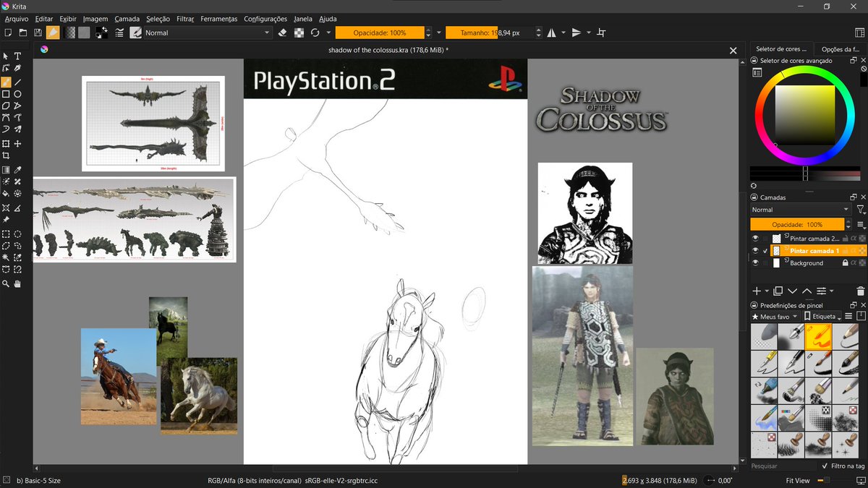Adjust the toolbar Opacidade 100% slider
The height and width of the screenshot is (488, 868).
[x=380, y=33]
